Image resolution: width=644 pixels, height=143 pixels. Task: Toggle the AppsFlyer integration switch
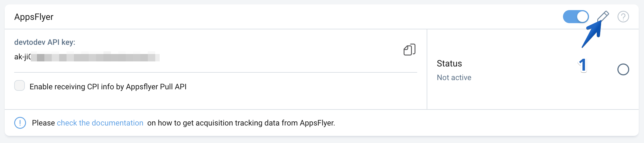(x=575, y=17)
